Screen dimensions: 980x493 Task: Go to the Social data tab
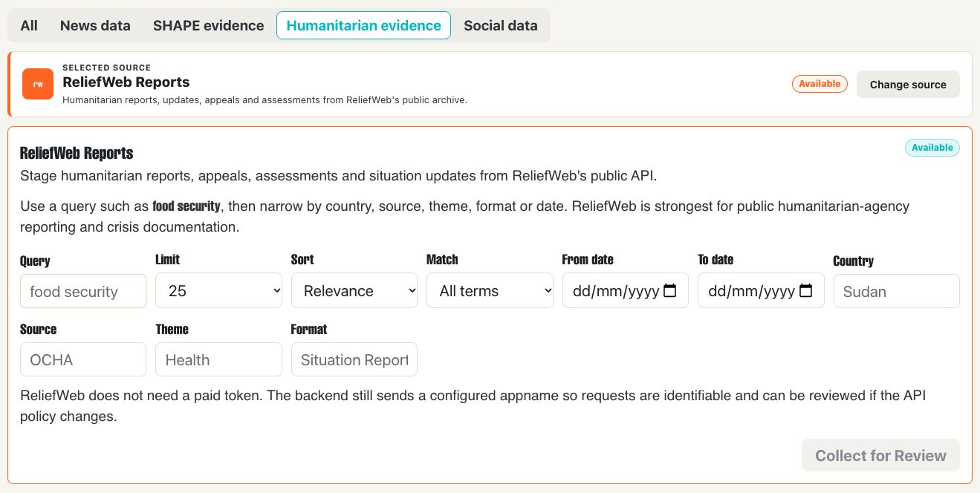click(501, 25)
